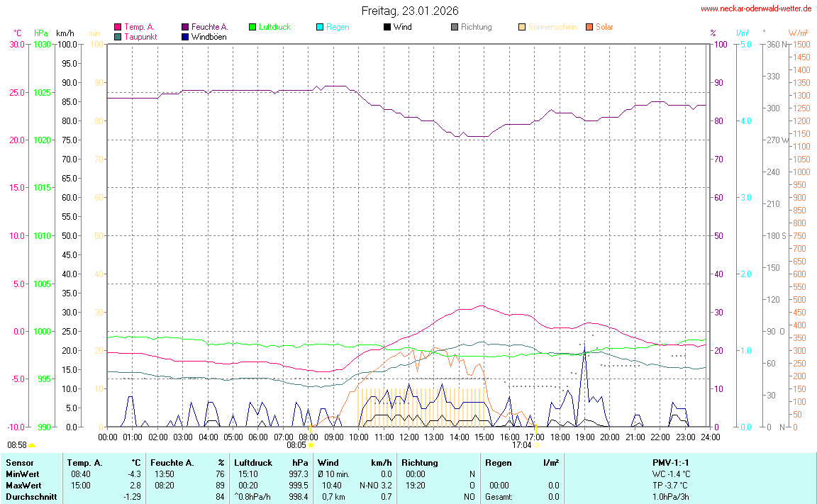Click the PMV-1:-1 header in the table
This screenshot has height=504, width=817.
point(671,462)
